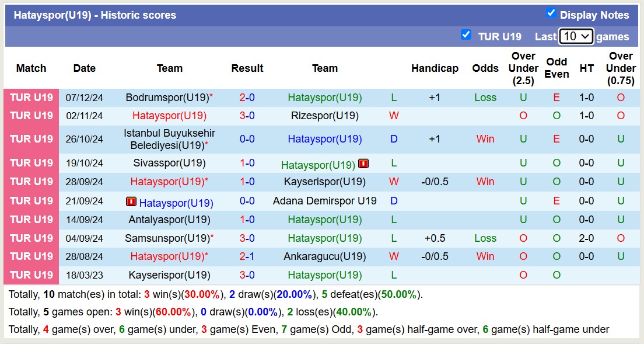Open the Rizespor(U19) team link
Image resolution: width=644 pixels, height=344 pixels.
pos(324,116)
